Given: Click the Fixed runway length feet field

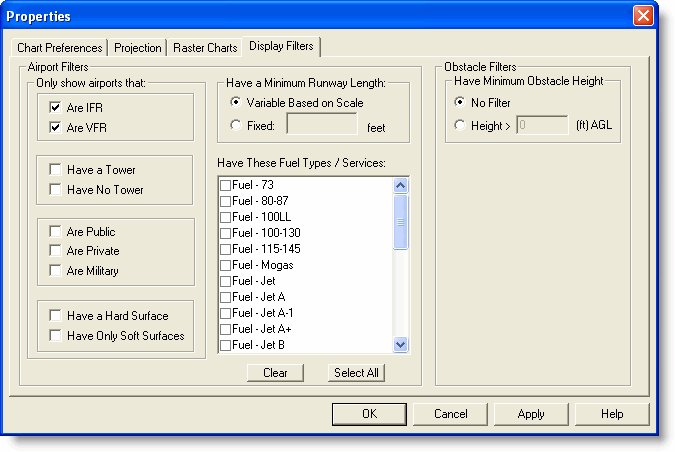Looking at the screenshot, I should (x=322, y=124).
